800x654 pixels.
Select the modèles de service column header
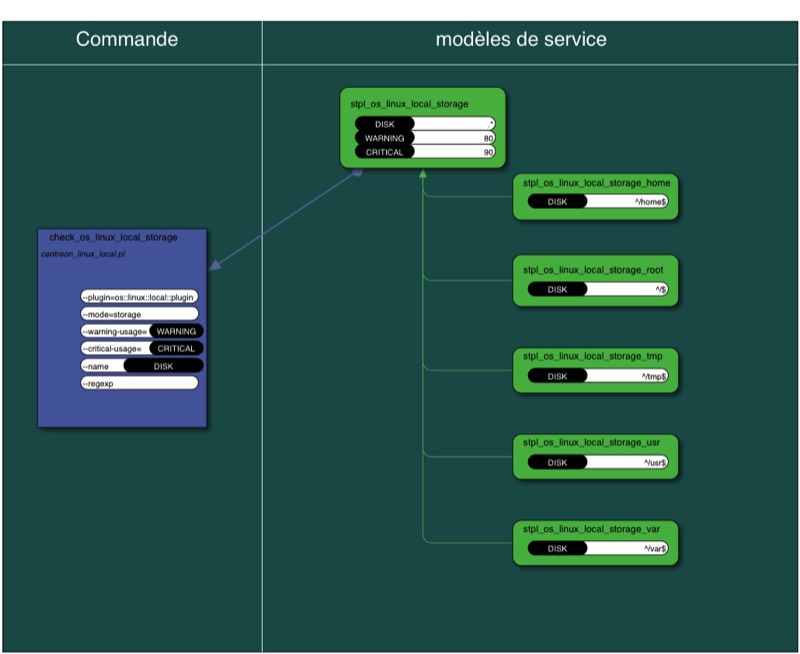tap(520, 40)
